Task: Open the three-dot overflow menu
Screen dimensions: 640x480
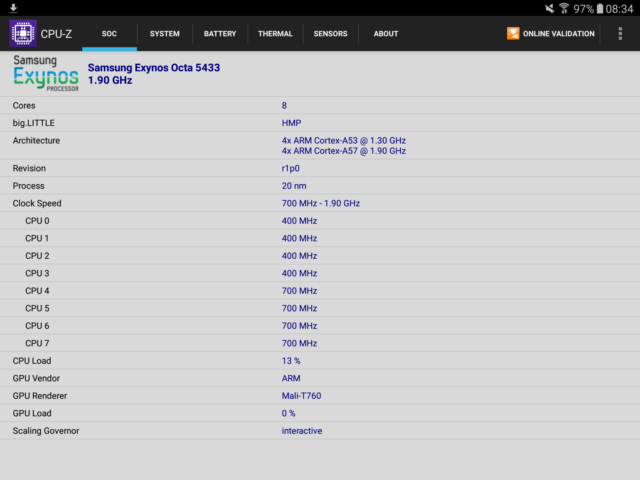Action: click(x=620, y=33)
